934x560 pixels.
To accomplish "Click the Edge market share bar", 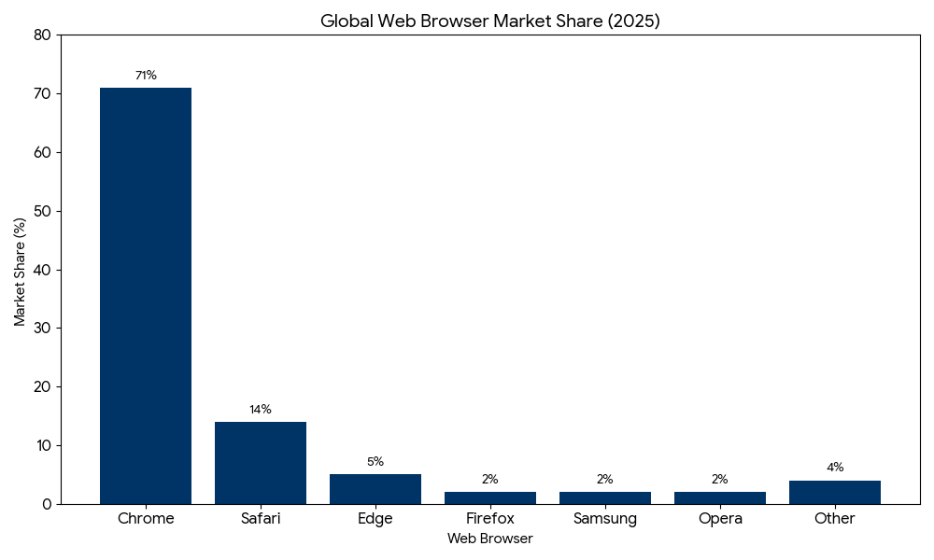I will click(x=375, y=489).
